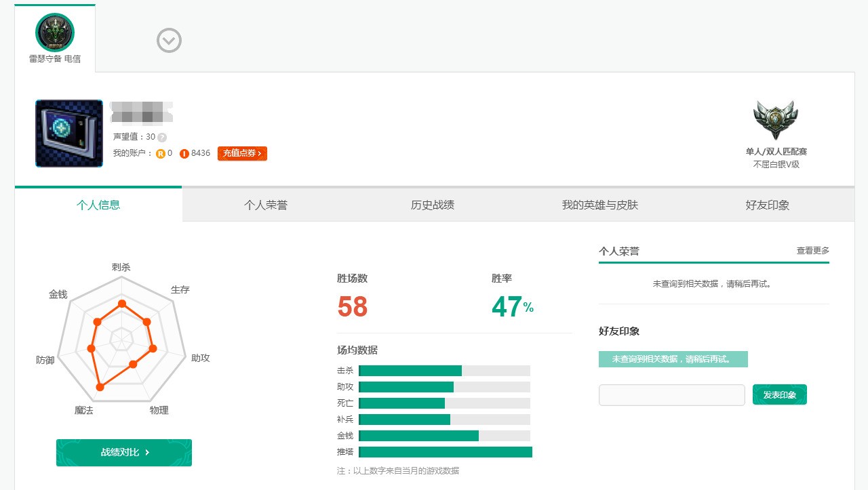Open the 我的英雄与皮肤 tab

coord(600,205)
